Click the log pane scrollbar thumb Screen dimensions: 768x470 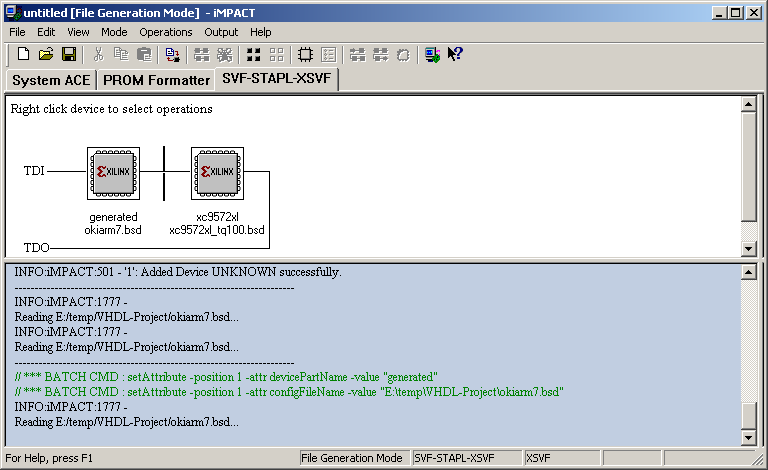[748, 416]
